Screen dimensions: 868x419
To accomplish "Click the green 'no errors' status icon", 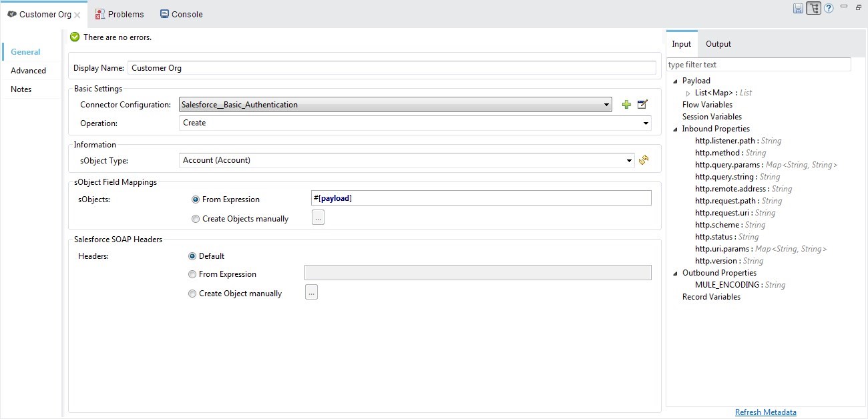I will (x=75, y=37).
